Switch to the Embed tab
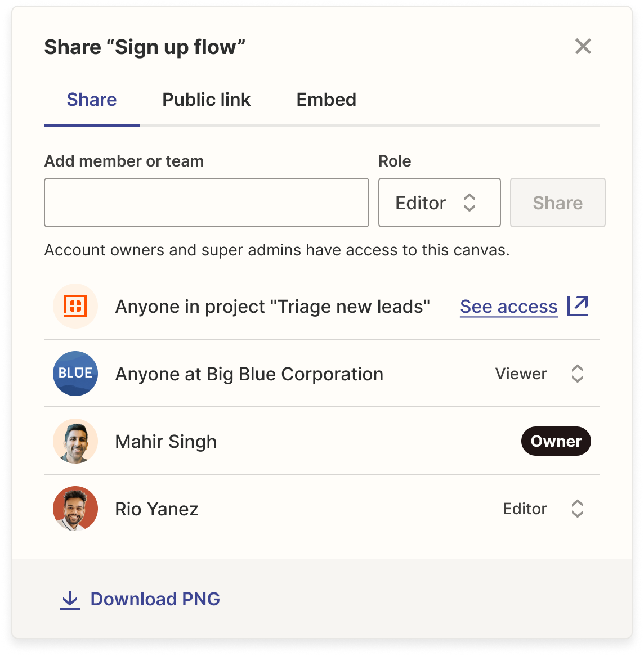Viewport: 644px width, 656px height. pos(326,100)
